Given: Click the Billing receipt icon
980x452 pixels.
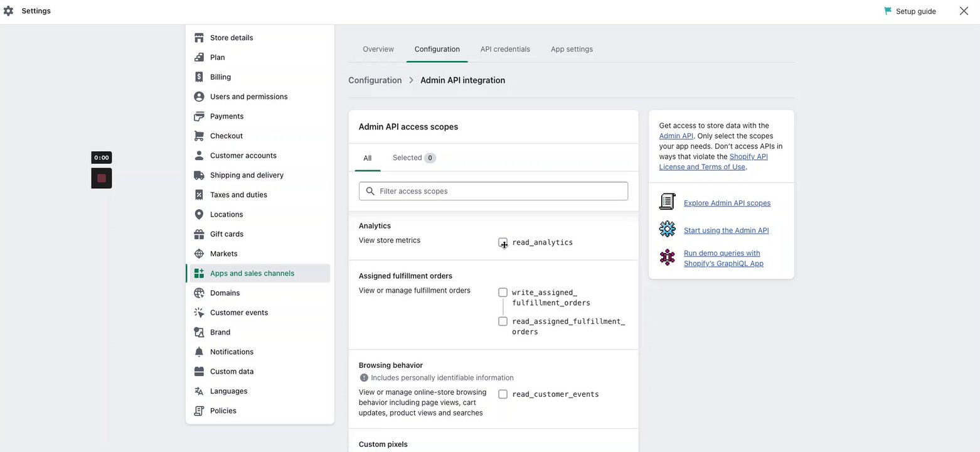Looking at the screenshot, I should point(199,77).
